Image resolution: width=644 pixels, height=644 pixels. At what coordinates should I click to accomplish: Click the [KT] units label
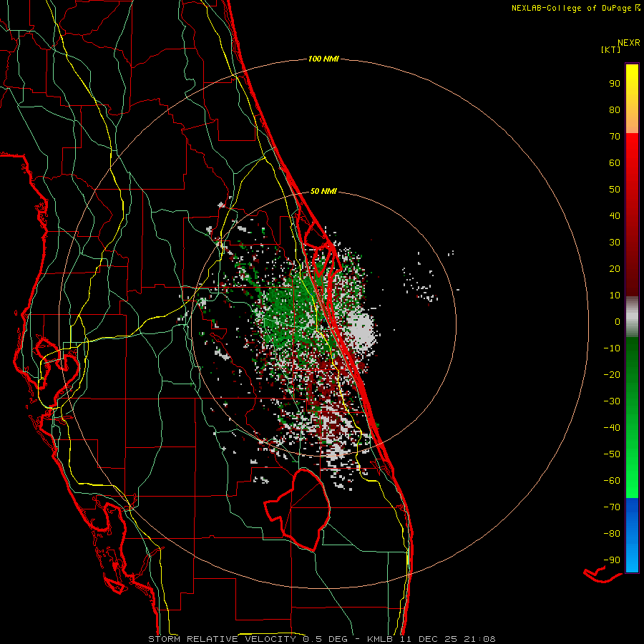pyautogui.click(x=611, y=49)
